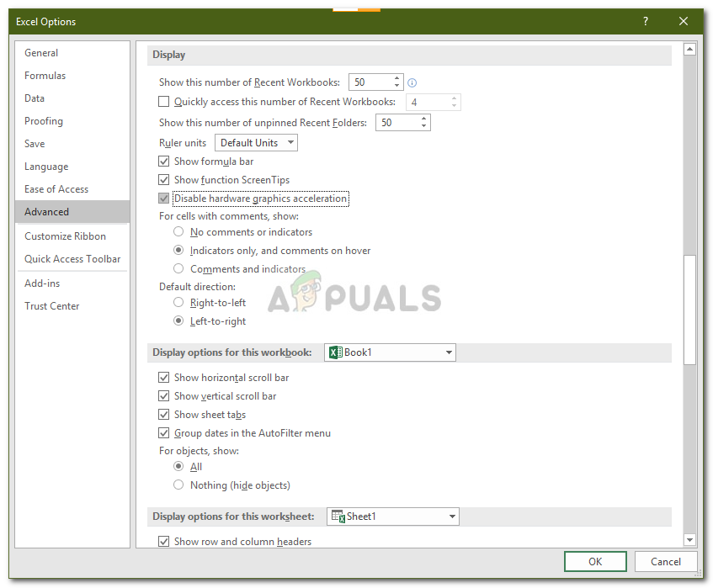Image resolution: width=713 pixels, height=588 pixels.
Task: Click the sheet icon in Sheet1 dropdown
Action: [x=338, y=516]
